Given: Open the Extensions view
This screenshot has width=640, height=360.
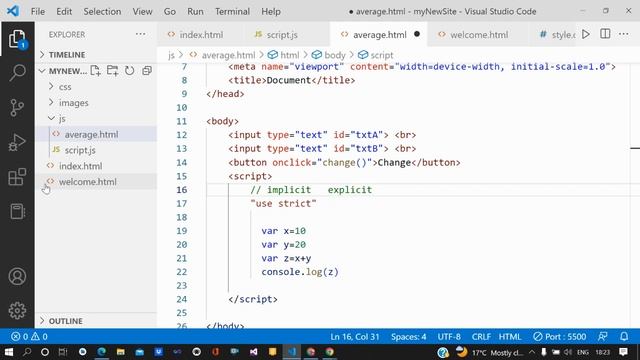Looking at the screenshot, I should [x=17, y=177].
